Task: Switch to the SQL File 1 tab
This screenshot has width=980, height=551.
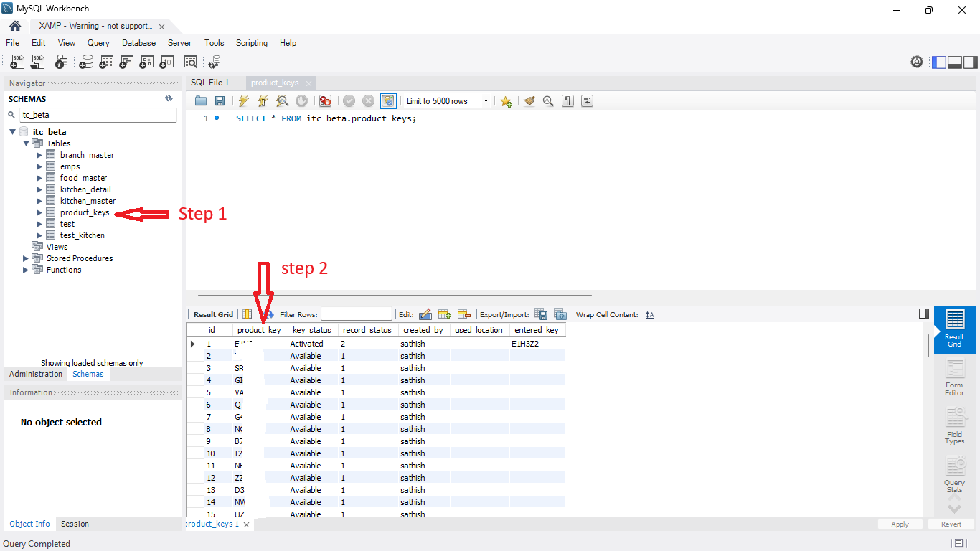Action: click(x=210, y=83)
